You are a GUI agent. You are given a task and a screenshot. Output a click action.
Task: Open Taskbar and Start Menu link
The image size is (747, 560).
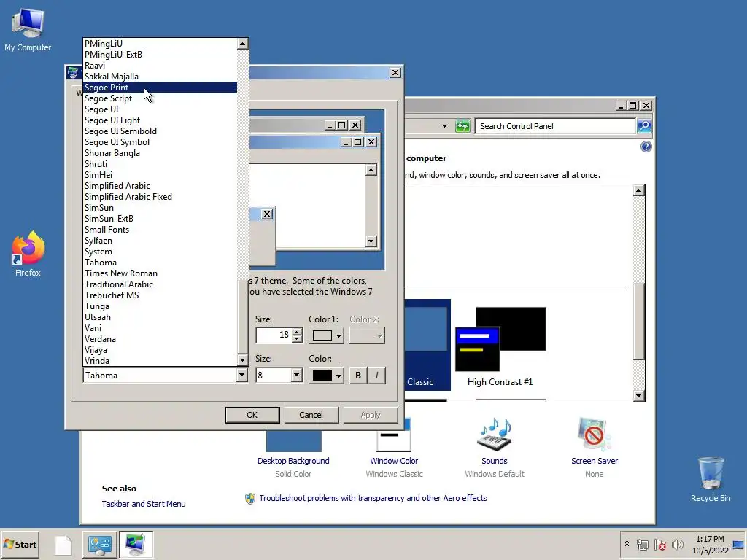point(144,504)
